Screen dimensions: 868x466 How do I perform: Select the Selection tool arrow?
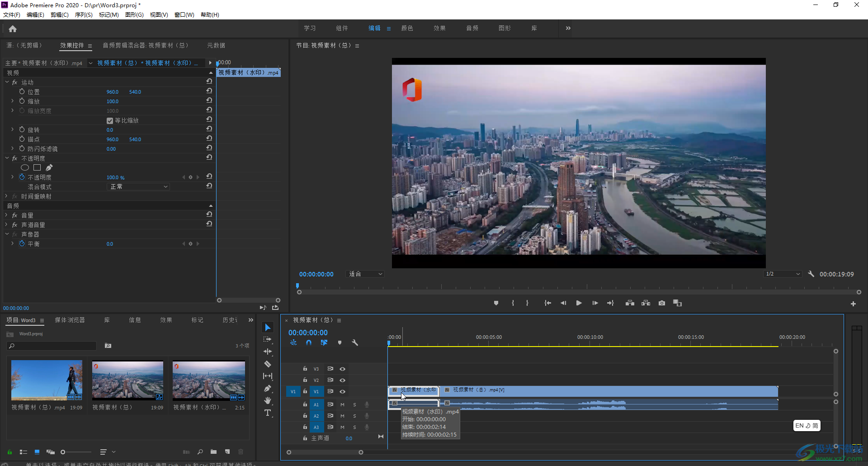click(x=268, y=328)
